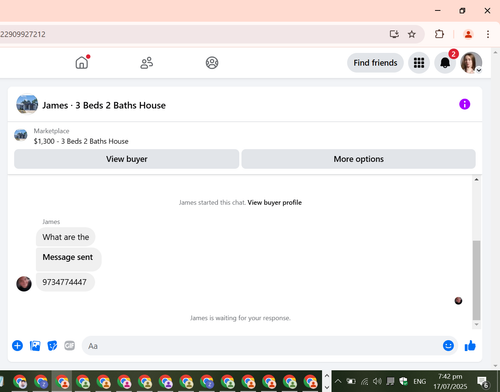
Task: Click James's avatar beside the messages
Action: click(x=24, y=284)
